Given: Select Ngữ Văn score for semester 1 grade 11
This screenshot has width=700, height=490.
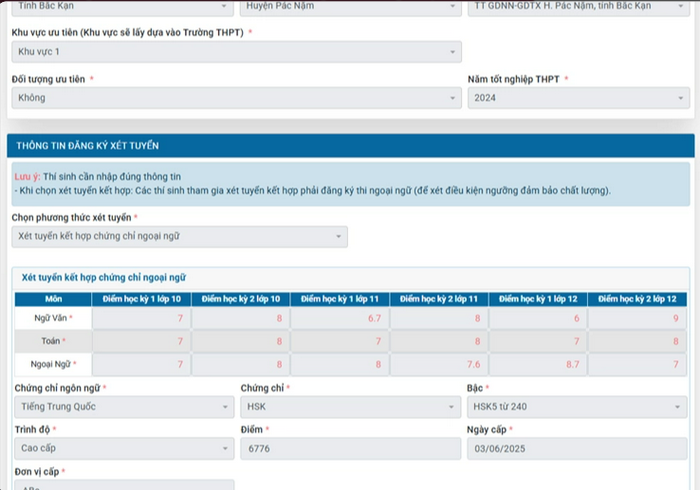Looking at the screenshot, I should [x=339, y=318].
